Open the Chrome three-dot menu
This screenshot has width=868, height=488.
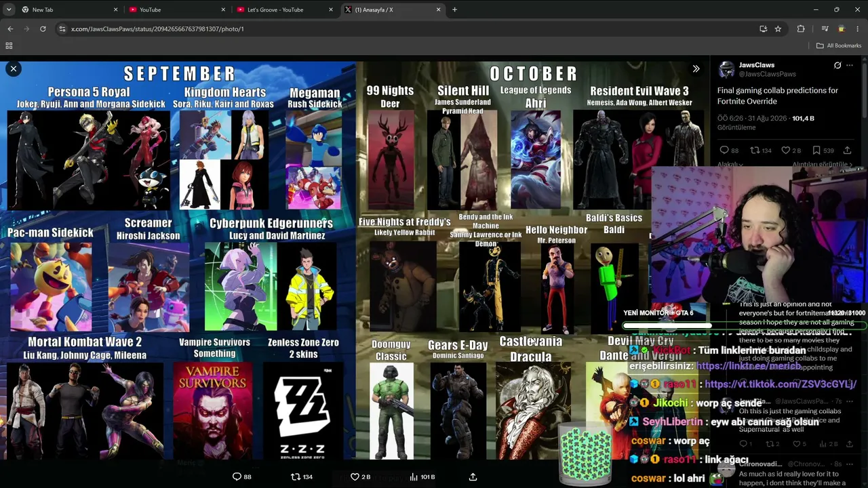[858, 28]
